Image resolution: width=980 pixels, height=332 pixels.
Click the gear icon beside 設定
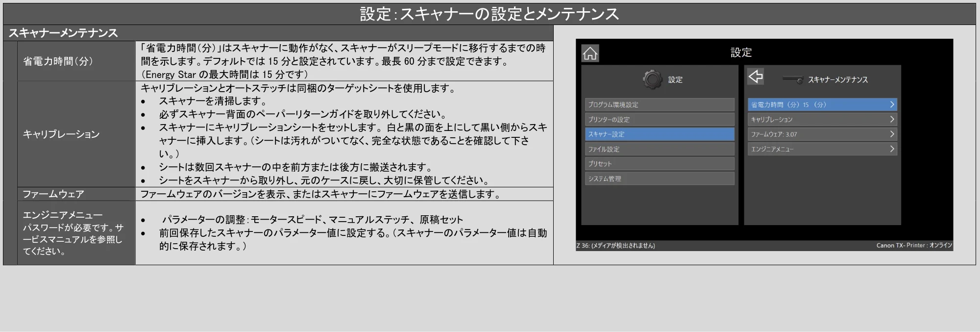(652, 79)
